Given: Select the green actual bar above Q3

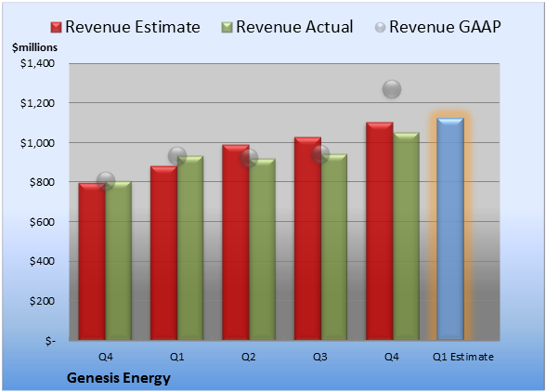Looking at the screenshot, I should 334,247.
